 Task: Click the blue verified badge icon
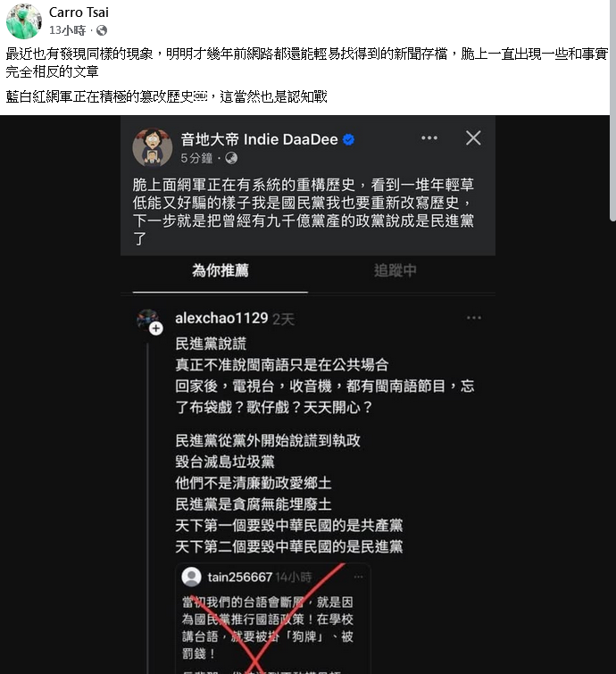[x=349, y=139]
